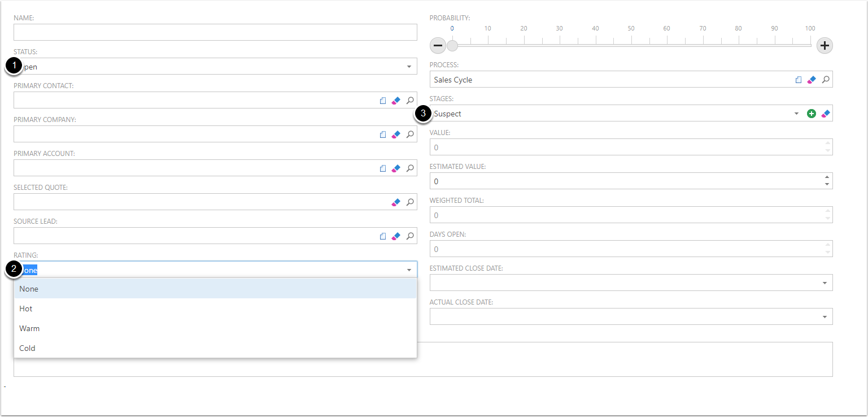Increment Estimated Value with the up arrow
Viewport: 868px width, 417px height.
[x=827, y=177]
